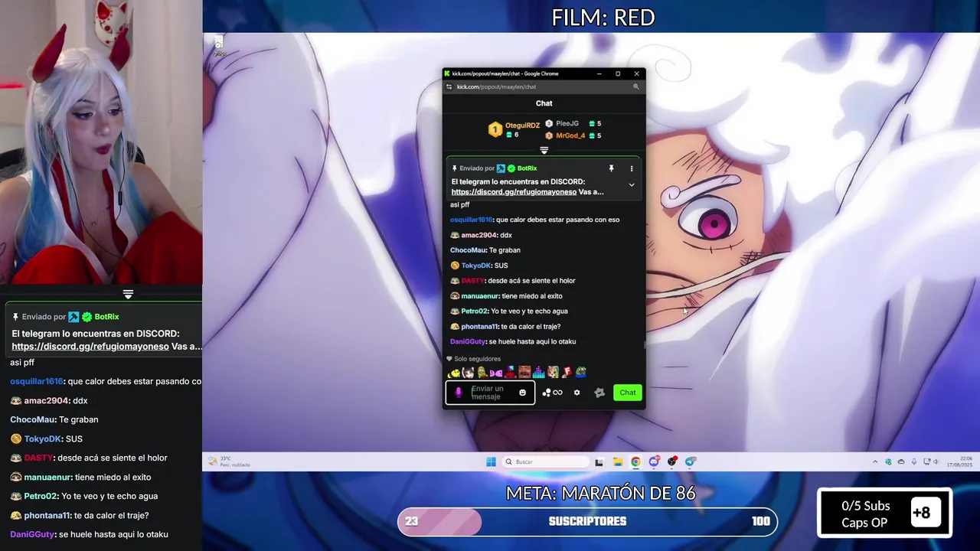Insert the Pepe frog emote
This screenshot has height=551, width=980.
click(x=581, y=373)
